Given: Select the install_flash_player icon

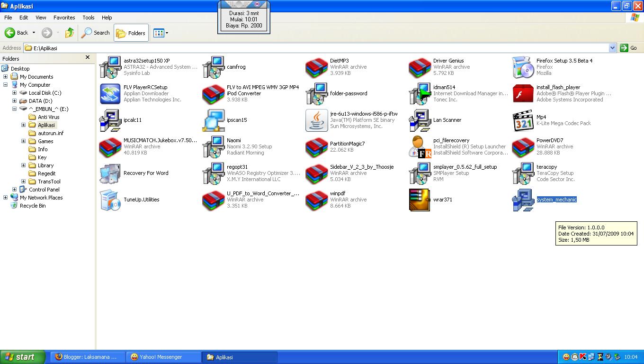Looking at the screenshot, I should coord(523,93).
